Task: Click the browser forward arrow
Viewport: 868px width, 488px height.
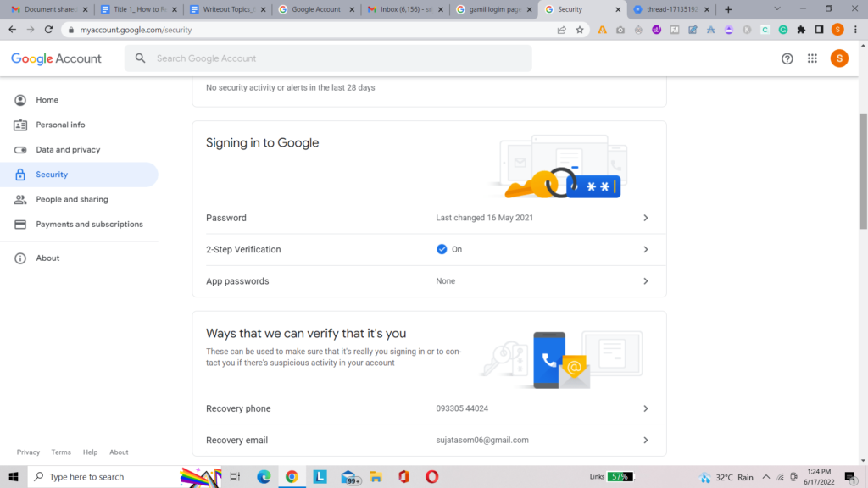Action: click(31, 30)
